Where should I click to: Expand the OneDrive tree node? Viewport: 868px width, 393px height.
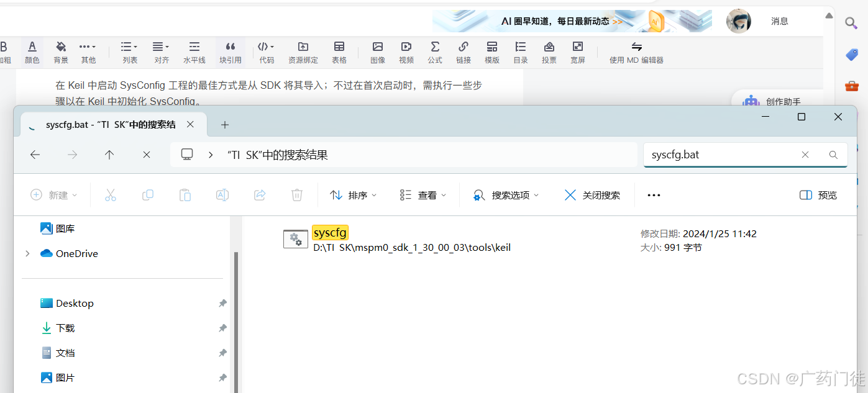pyautogui.click(x=27, y=253)
